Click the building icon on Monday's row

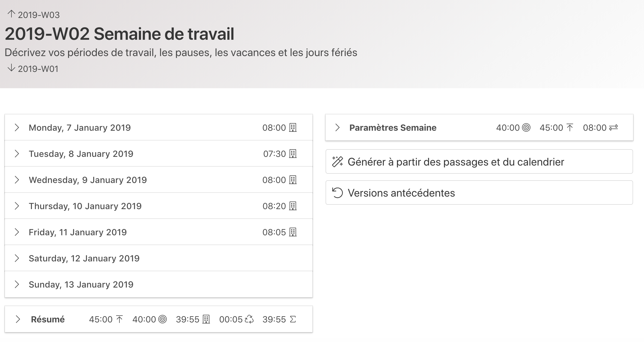coord(293,128)
